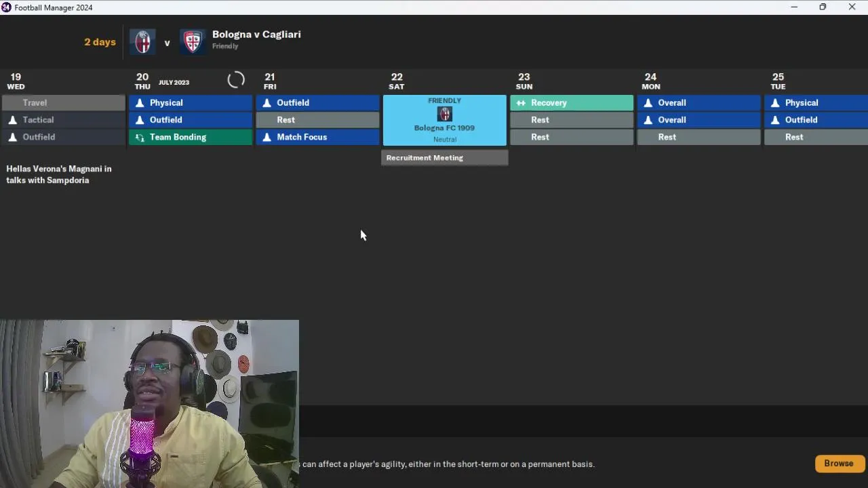Click the Cagliari club badge in header
Image resolution: width=868 pixels, height=488 pixels.
(193, 42)
